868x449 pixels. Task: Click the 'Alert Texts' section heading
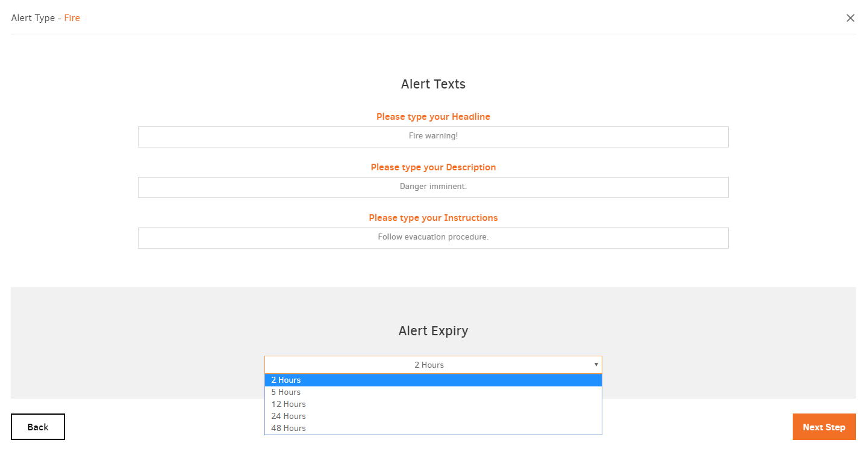pos(433,84)
